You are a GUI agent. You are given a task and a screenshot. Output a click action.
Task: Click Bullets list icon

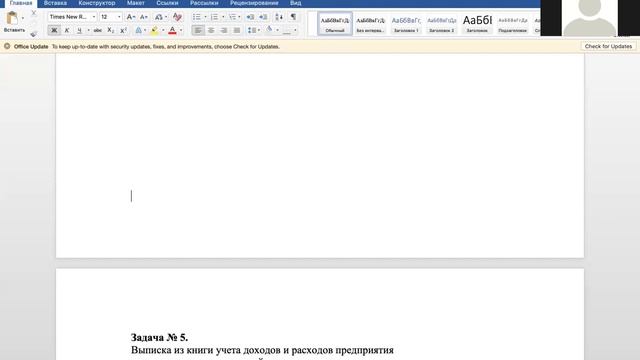click(197, 17)
